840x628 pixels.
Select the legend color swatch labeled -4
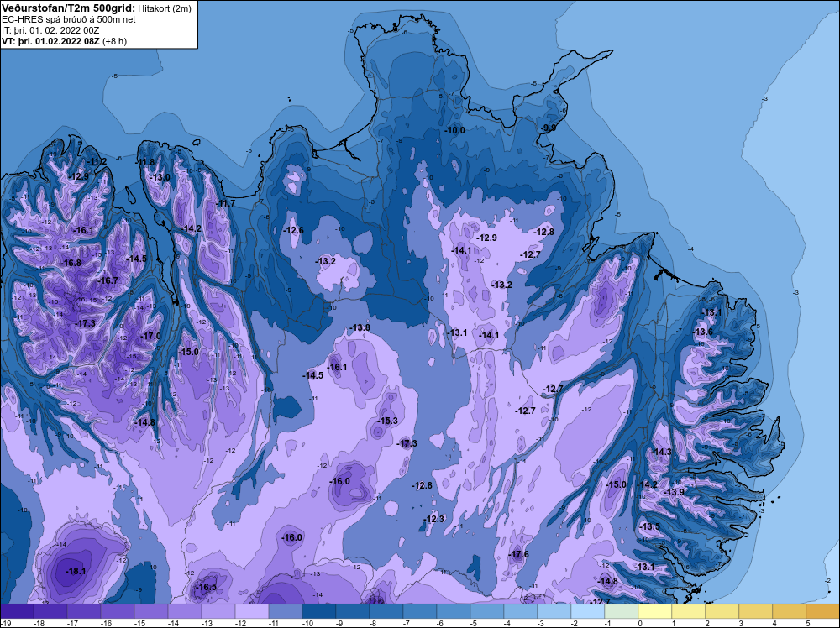[x=521, y=611]
